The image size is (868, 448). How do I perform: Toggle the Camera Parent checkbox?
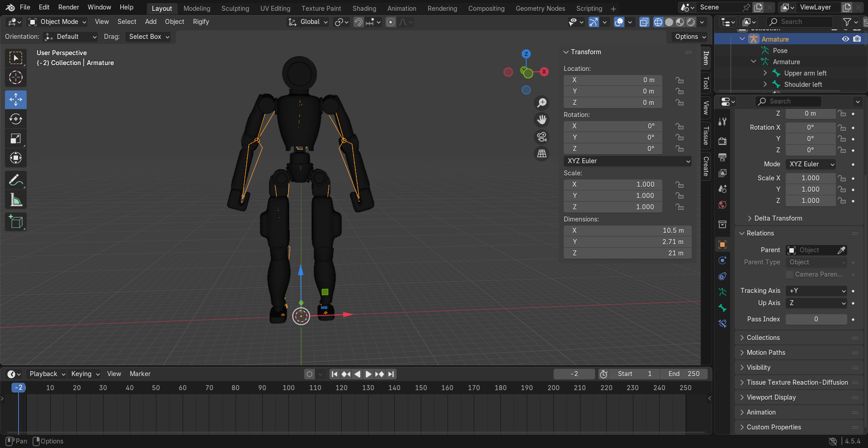click(790, 274)
